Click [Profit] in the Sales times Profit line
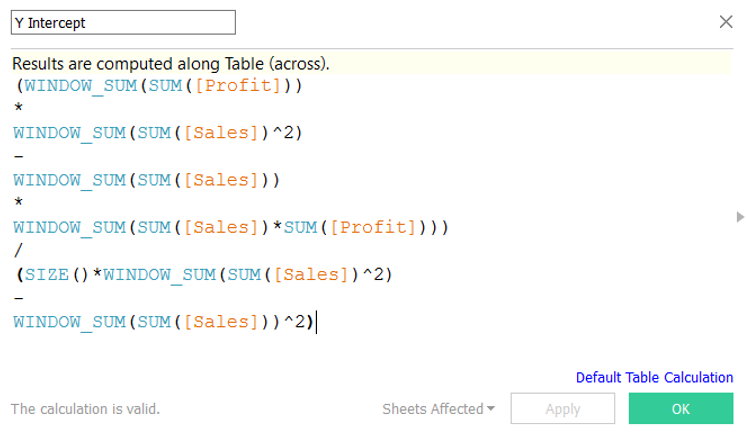This screenshot has width=746, height=434. (374, 228)
